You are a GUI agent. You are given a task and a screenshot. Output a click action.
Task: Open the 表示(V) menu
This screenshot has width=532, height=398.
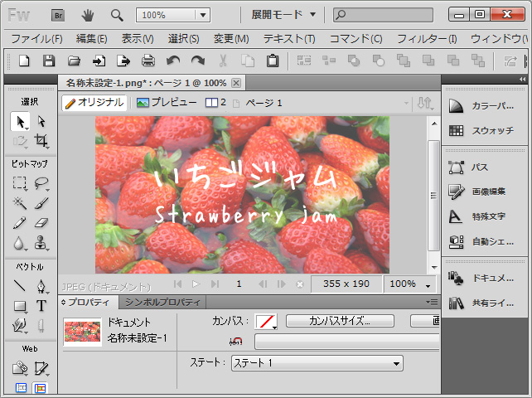coord(138,39)
